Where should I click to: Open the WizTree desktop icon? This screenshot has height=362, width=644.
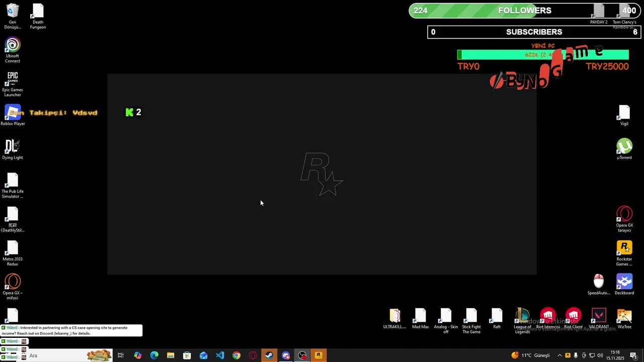coord(624,319)
